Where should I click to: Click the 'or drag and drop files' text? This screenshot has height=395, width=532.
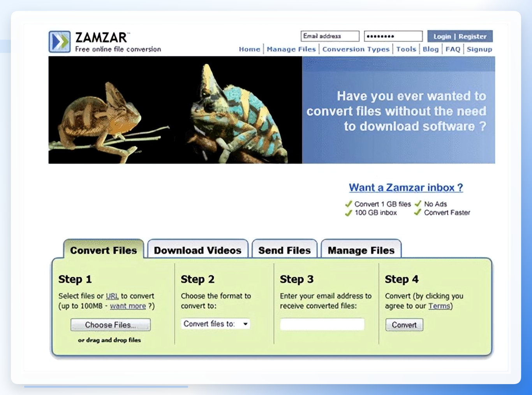click(x=109, y=340)
